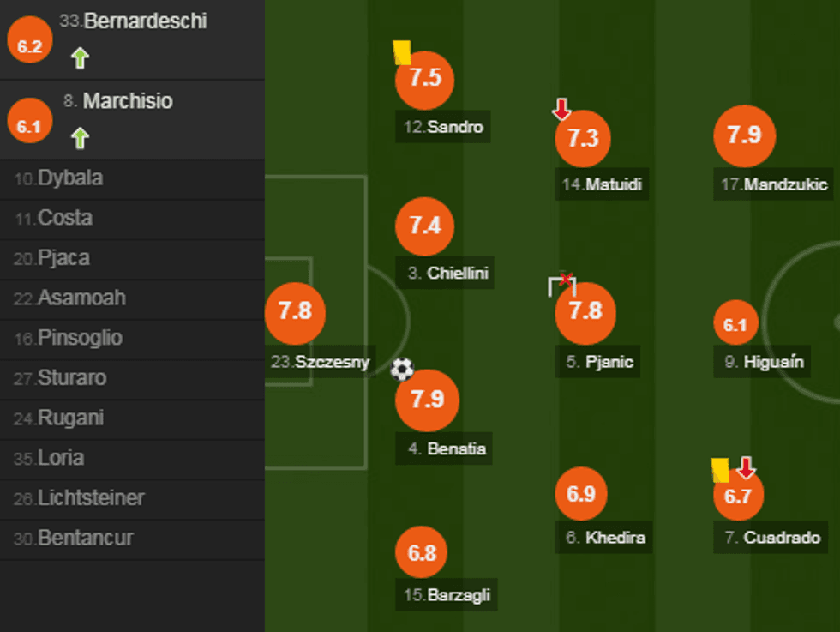Click Matuidi's red substitution arrow
The height and width of the screenshot is (632, 840).
pos(561,109)
